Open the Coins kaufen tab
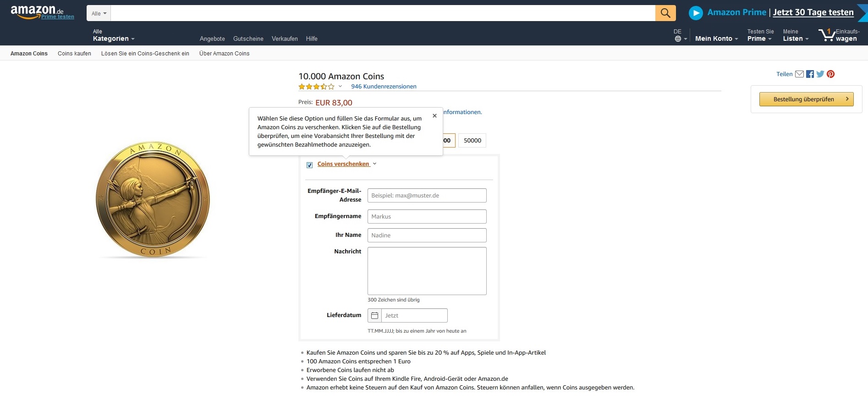868x400 pixels. pos(74,54)
